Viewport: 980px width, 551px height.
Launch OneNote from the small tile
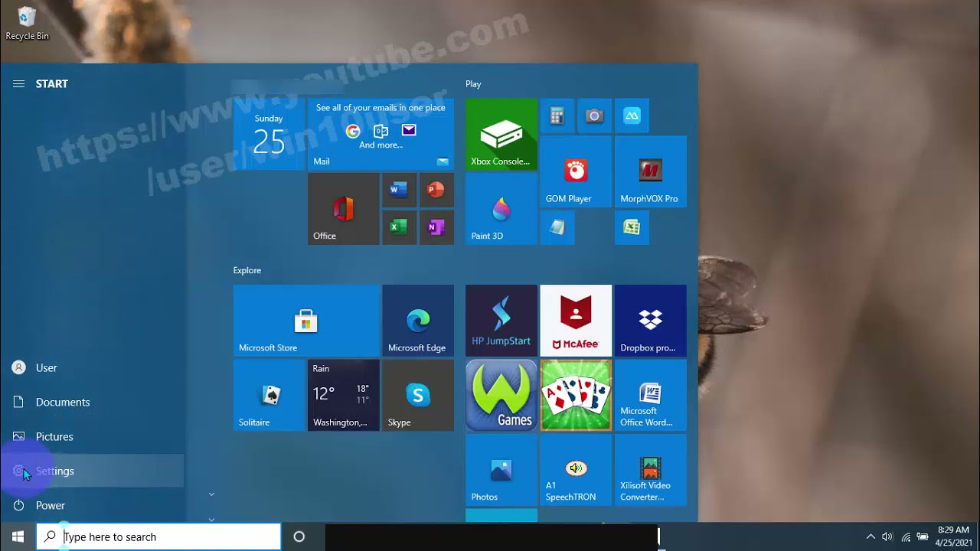(436, 227)
